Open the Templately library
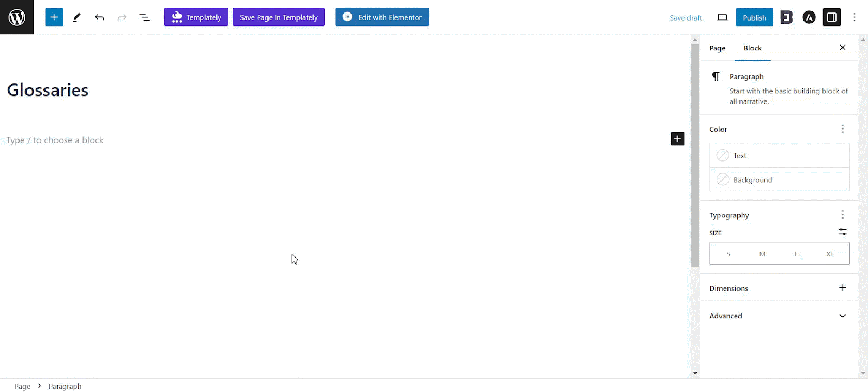868x392 pixels. (196, 17)
